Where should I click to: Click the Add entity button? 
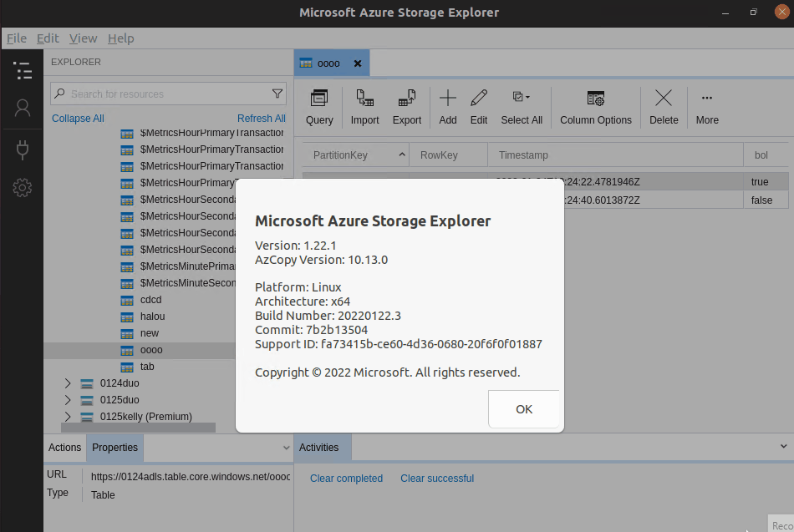pos(448,107)
